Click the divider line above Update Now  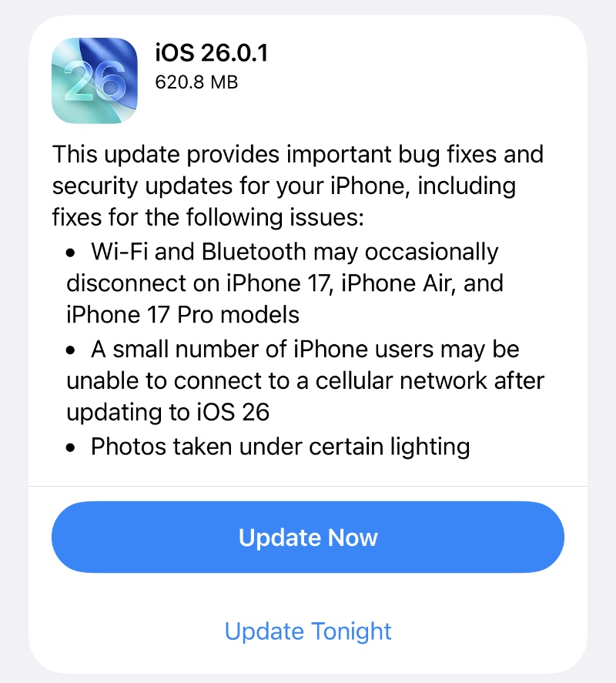pos(308,486)
